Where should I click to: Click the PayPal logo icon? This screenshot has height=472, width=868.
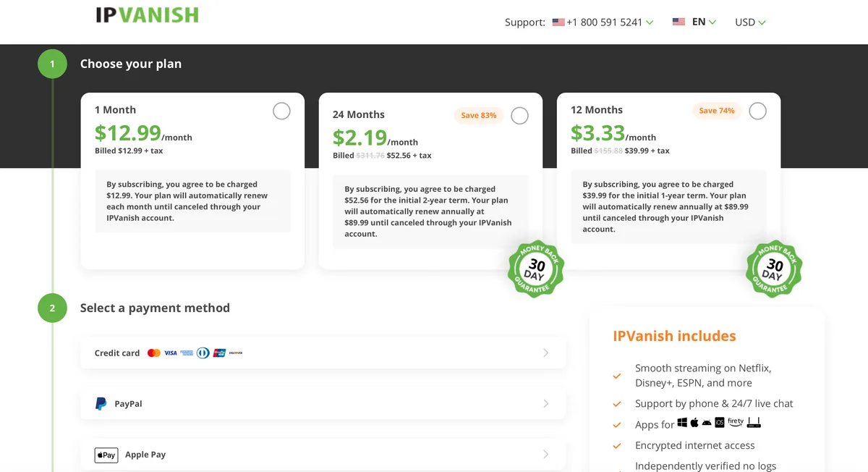[101, 404]
